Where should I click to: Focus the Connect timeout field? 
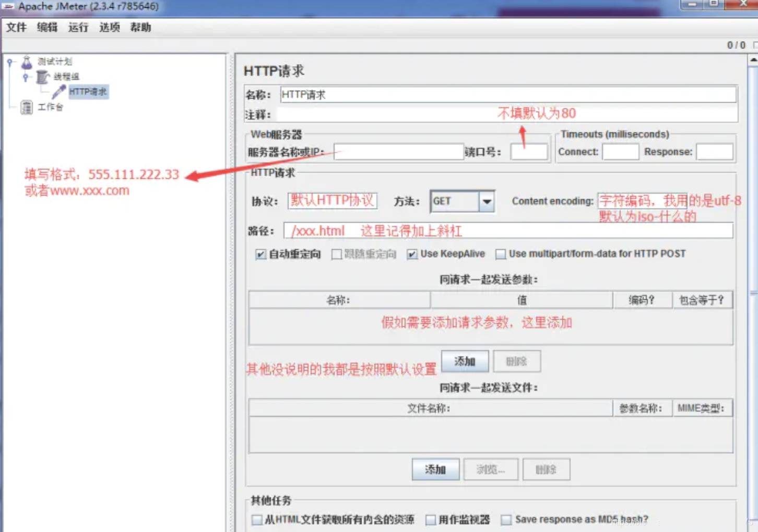[x=620, y=152]
